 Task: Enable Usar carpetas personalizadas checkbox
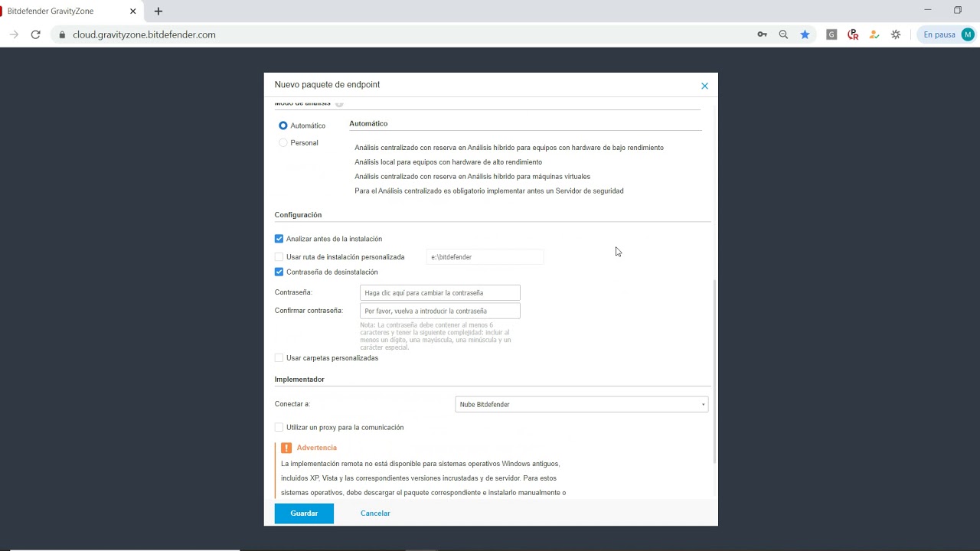pyautogui.click(x=279, y=358)
